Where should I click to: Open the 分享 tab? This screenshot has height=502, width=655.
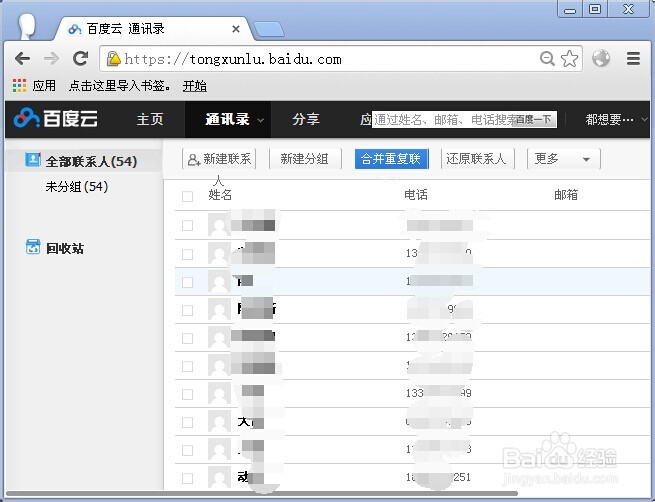tap(306, 119)
